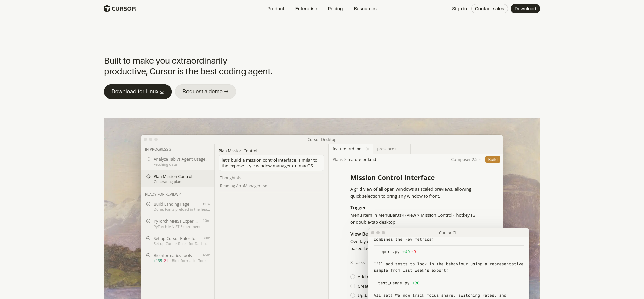Click the Cursor CLI window title

click(448, 233)
